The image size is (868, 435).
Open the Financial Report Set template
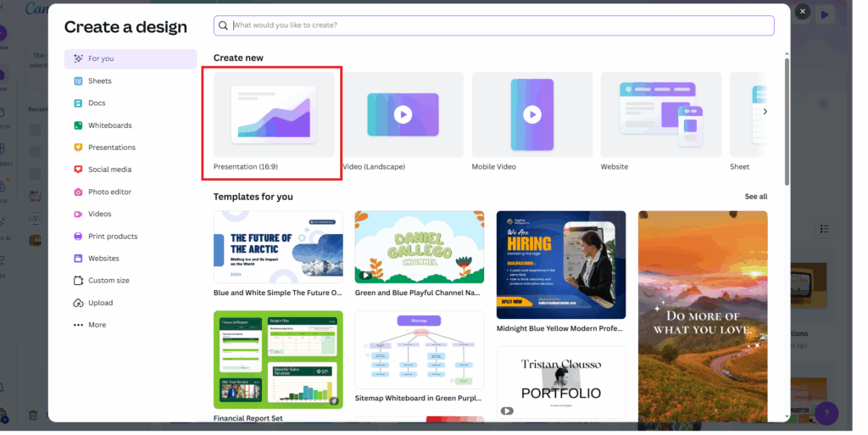(278, 360)
